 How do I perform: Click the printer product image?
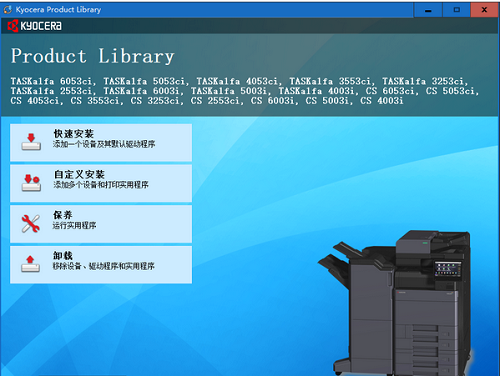395,303
